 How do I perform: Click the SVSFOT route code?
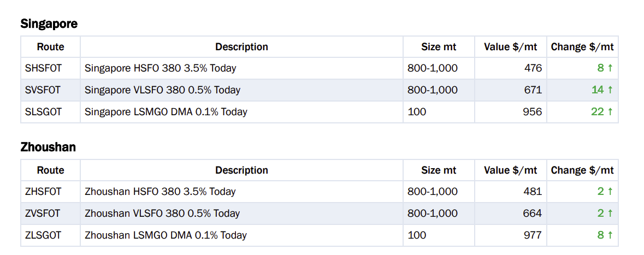tap(43, 90)
